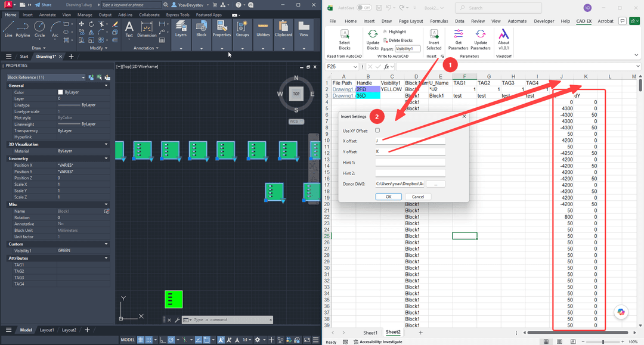This screenshot has height=345, width=644.
Task: Click the X offset input field
Action: coord(410,140)
